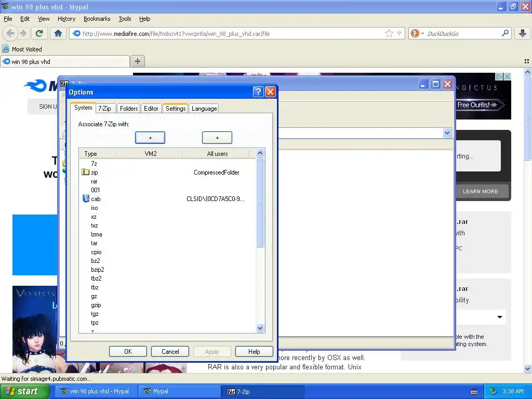Switch to 7-Zip taskbar button
Screen dimensions: 532x399
point(262,392)
